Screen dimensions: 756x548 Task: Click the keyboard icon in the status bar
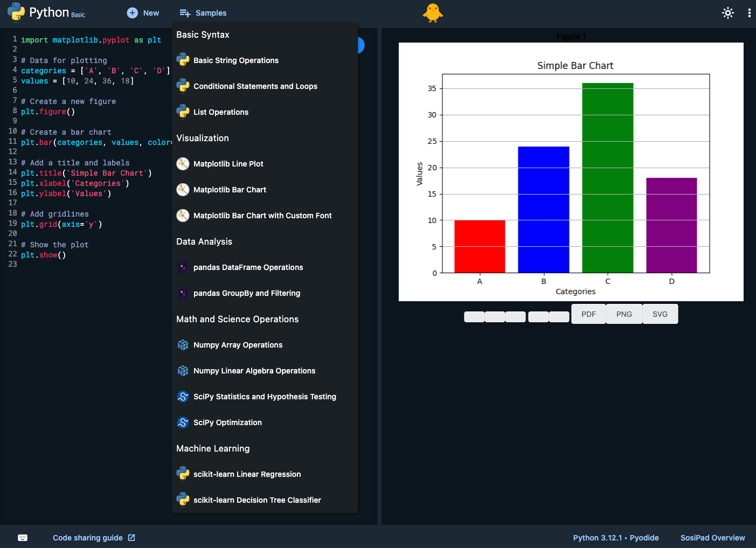point(22,537)
